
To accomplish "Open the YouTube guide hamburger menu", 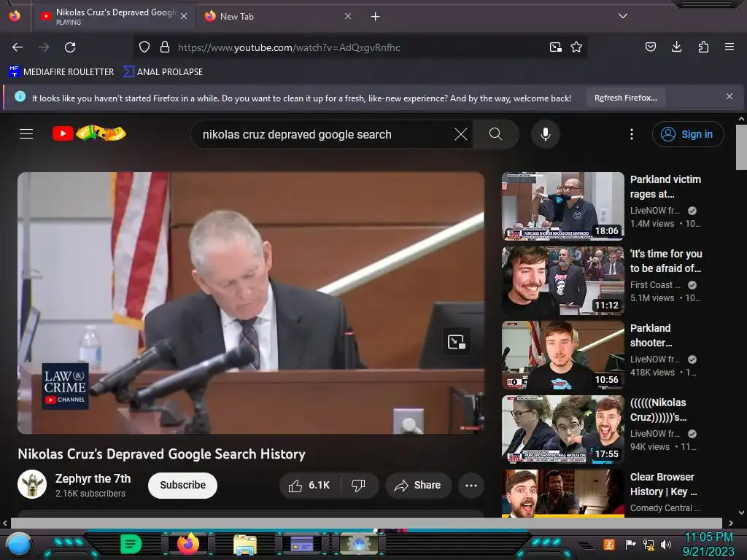I will click(x=26, y=134).
